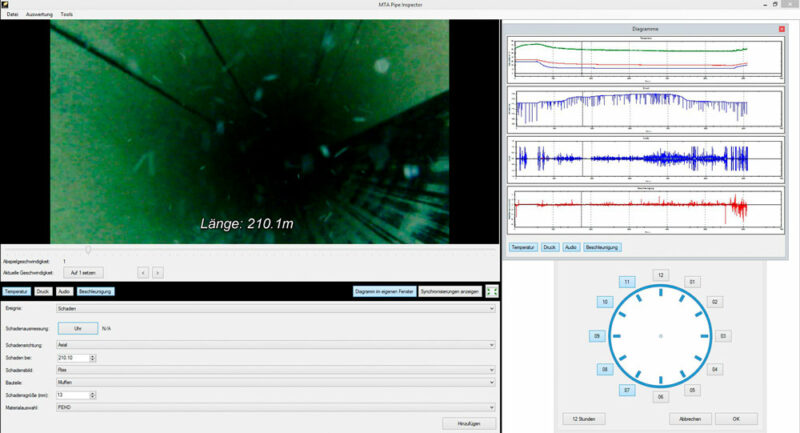Select the 12 o'clock position box
800x433 pixels.
(x=659, y=274)
